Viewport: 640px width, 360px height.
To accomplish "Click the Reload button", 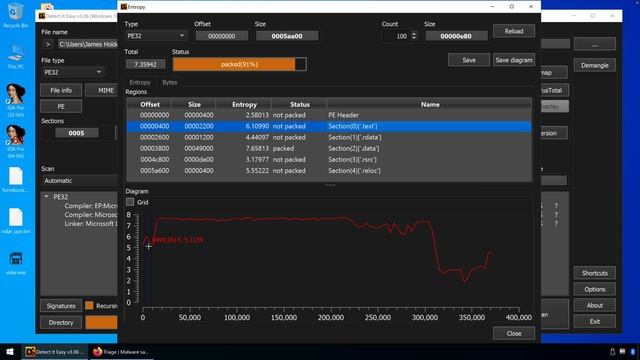I will (x=513, y=31).
